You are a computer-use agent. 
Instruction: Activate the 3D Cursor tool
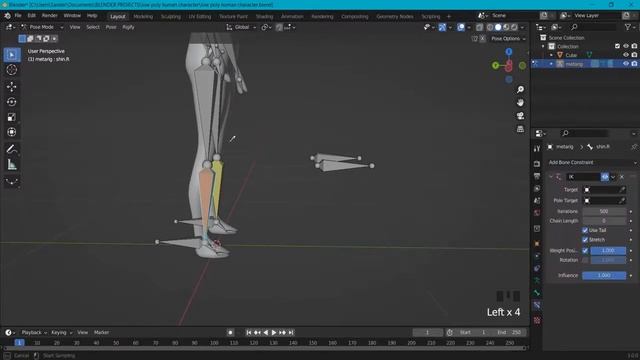click(12, 70)
